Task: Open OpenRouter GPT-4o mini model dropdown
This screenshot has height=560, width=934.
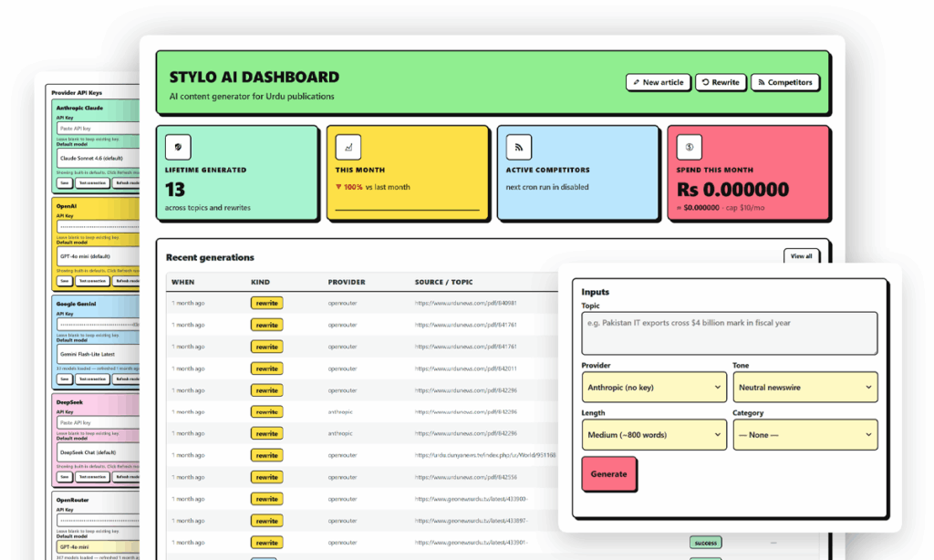Action: (x=99, y=546)
